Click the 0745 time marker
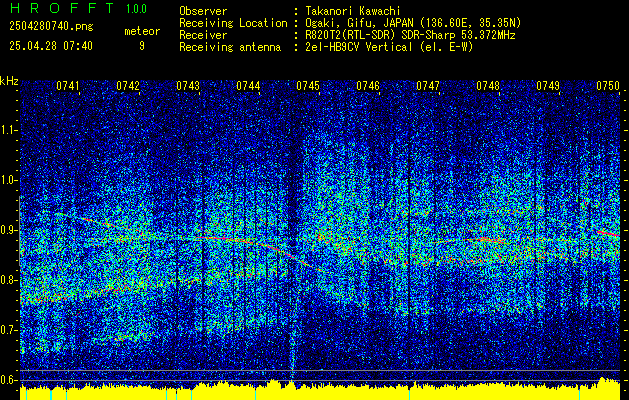 tap(308, 85)
